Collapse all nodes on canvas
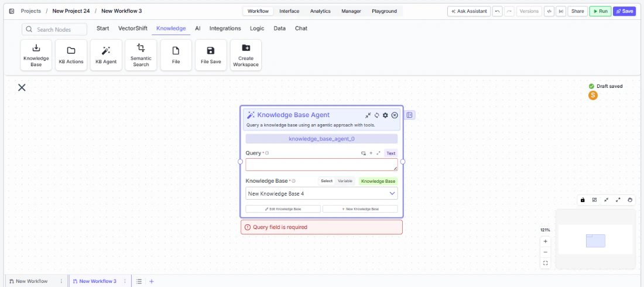 606,200
